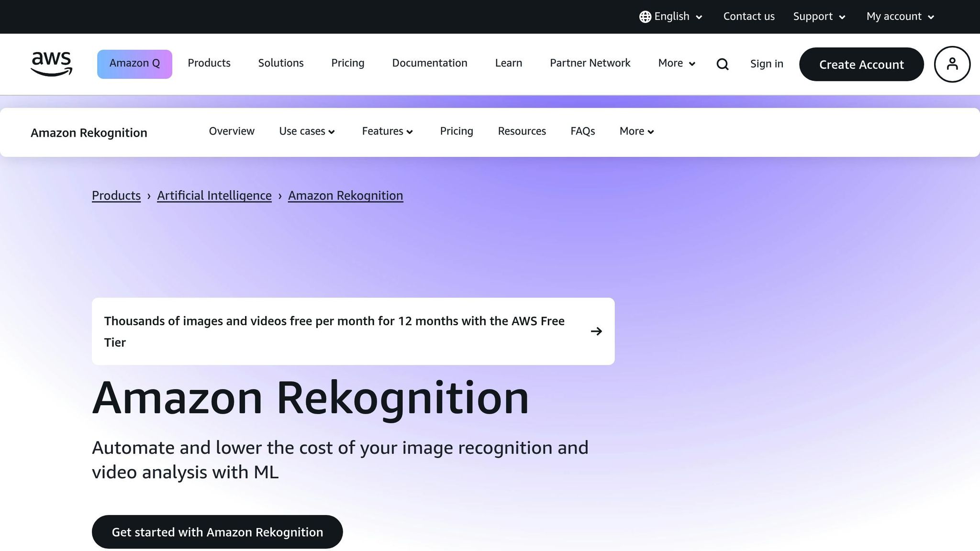Image resolution: width=980 pixels, height=551 pixels.
Task: Select the FAQs tab
Action: [583, 131]
